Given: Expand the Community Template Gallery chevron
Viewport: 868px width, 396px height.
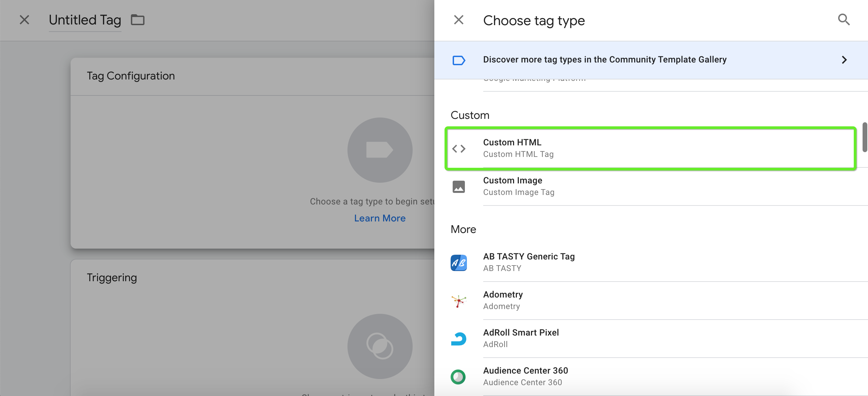Looking at the screenshot, I should (844, 60).
